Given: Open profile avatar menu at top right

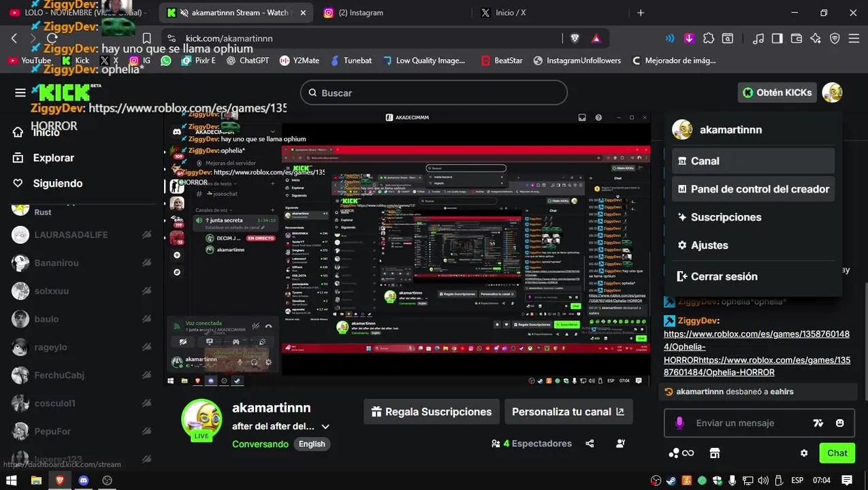Looking at the screenshot, I should click(832, 93).
